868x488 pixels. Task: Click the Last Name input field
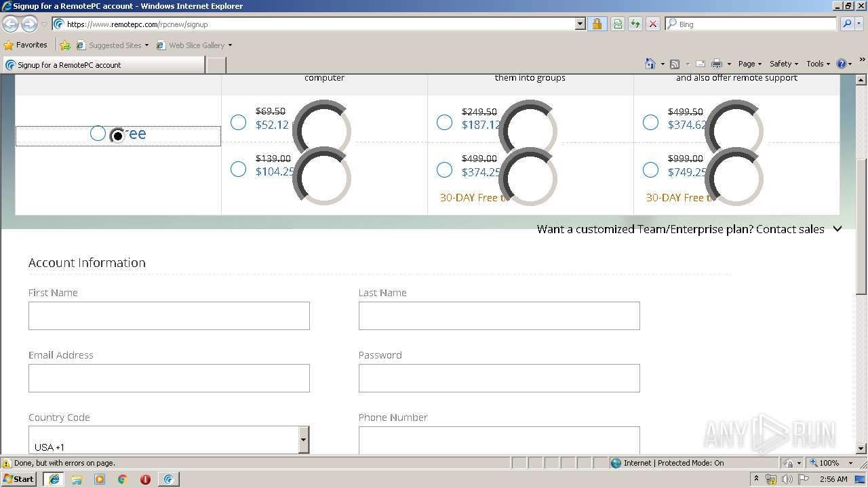click(499, 316)
